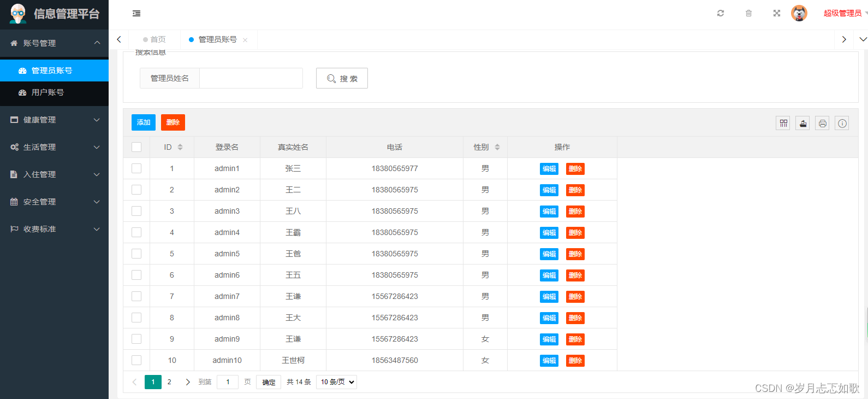Sort by ID column arrows
The height and width of the screenshot is (399, 868).
[180, 147]
